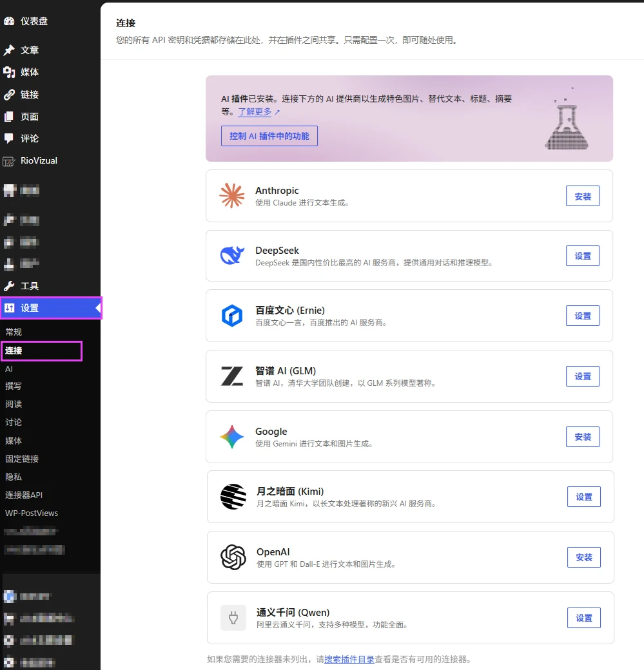Click the OpenAI knot logo
The width and height of the screenshot is (644, 670).
coord(233,557)
